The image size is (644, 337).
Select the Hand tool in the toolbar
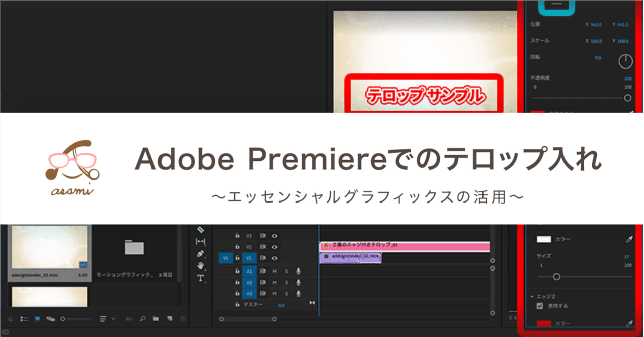point(200,265)
